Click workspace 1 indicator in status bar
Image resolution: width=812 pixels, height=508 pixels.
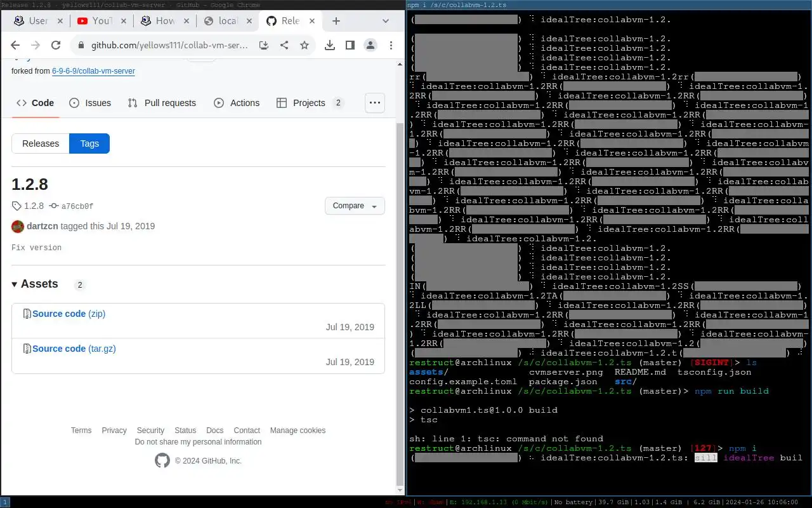point(5,502)
